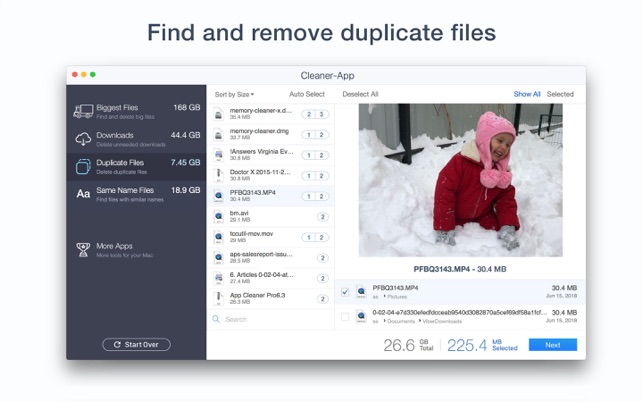This screenshot has height=402, width=643.
Task: Click the 26.6 GB Total value
Action: click(x=408, y=345)
